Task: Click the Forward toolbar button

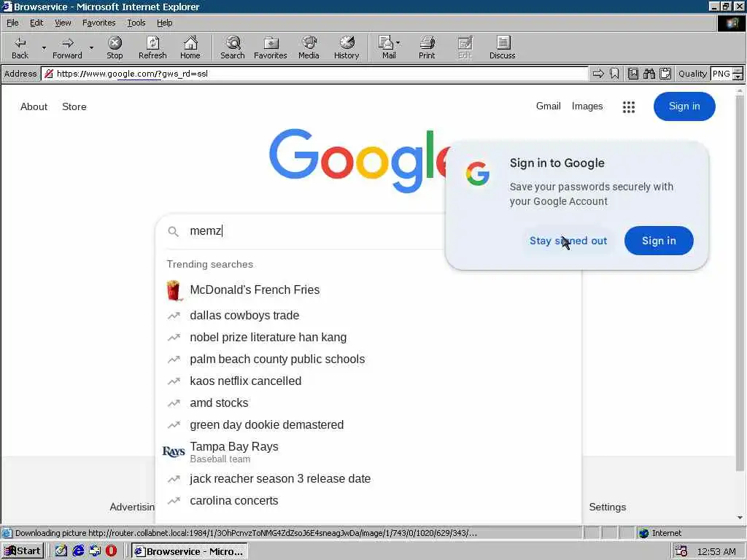Action: (67, 47)
